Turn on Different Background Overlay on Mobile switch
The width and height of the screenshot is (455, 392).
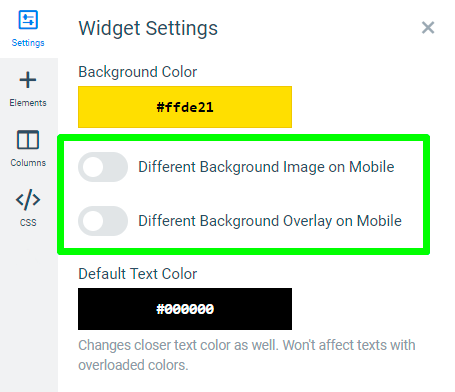coord(103,221)
